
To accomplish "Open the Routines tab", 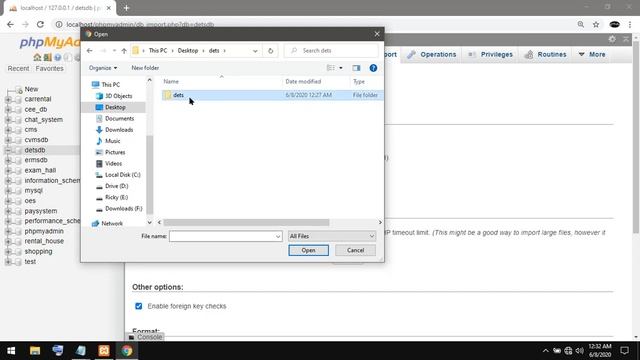I will click(x=546, y=54).
